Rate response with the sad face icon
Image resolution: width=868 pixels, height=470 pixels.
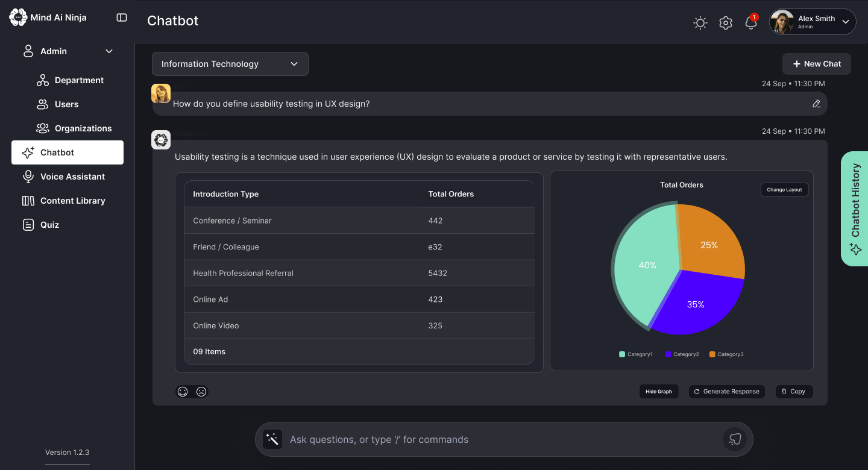point(201,392)
